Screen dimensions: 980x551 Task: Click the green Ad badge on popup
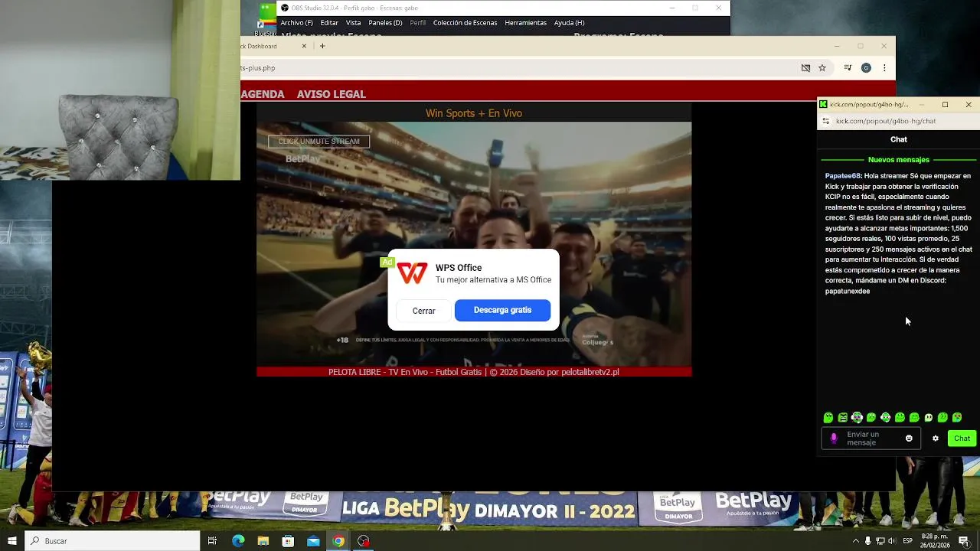[x=387, y=262]
